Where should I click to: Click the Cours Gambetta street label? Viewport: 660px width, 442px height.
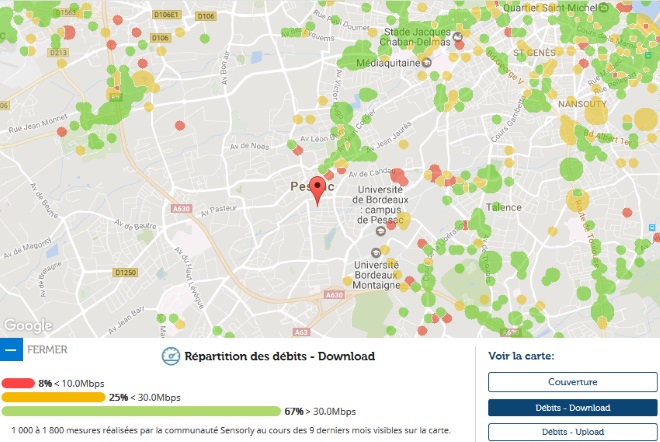tap(507, 121)
